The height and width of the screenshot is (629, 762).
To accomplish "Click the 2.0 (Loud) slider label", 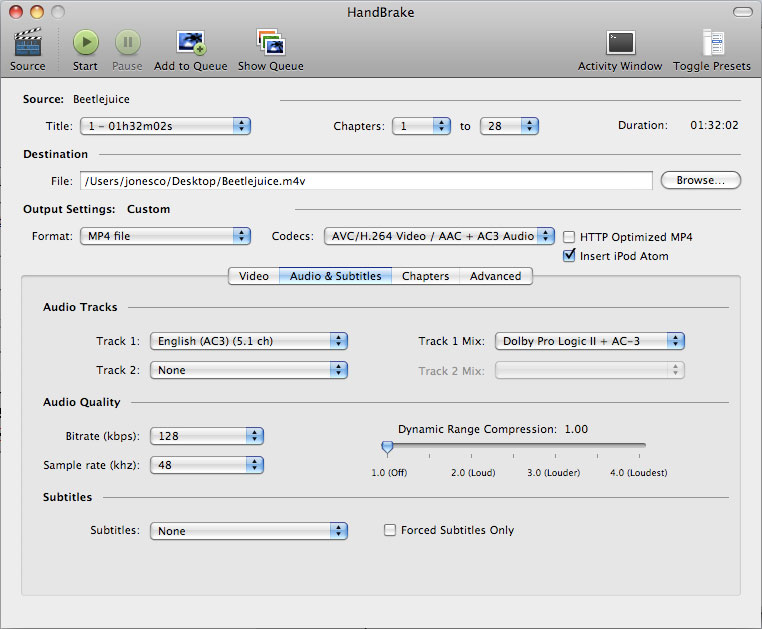I will tap(473, 472).
